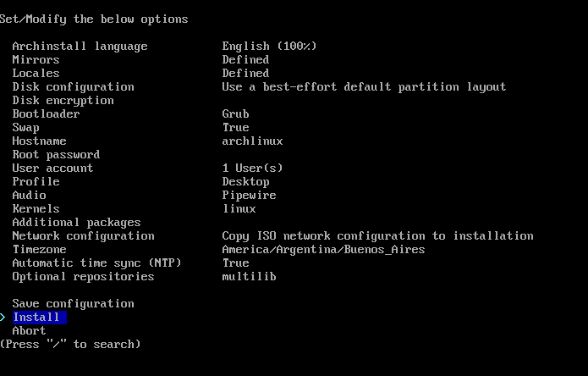Select the Disk encryption entry
588x376 pixels.
63,101
